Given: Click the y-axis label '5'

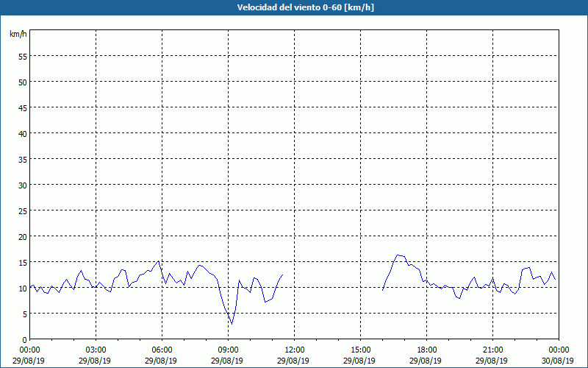Looking at the screenshot, I should [x=25, y=314].
